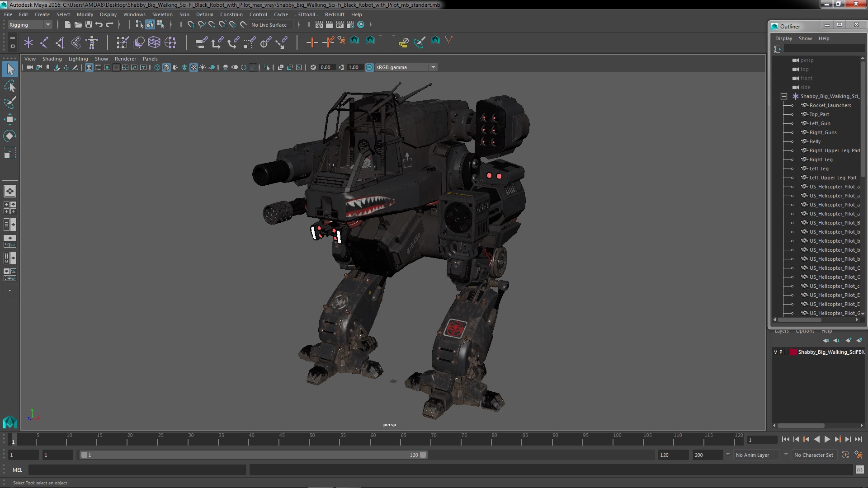
Task: Select Rocket_Launchers in the Outliner
Action: pyautogui.click(x=830, y=105)
